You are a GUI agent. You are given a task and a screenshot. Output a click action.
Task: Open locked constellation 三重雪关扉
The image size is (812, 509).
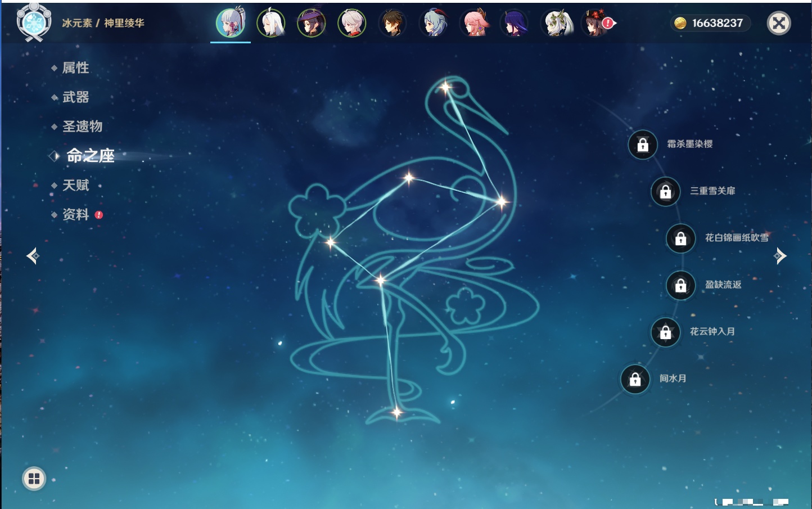pos(666,191)
